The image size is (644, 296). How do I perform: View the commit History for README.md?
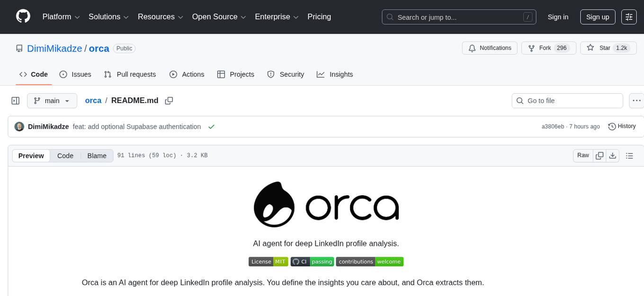coord(622,126)
